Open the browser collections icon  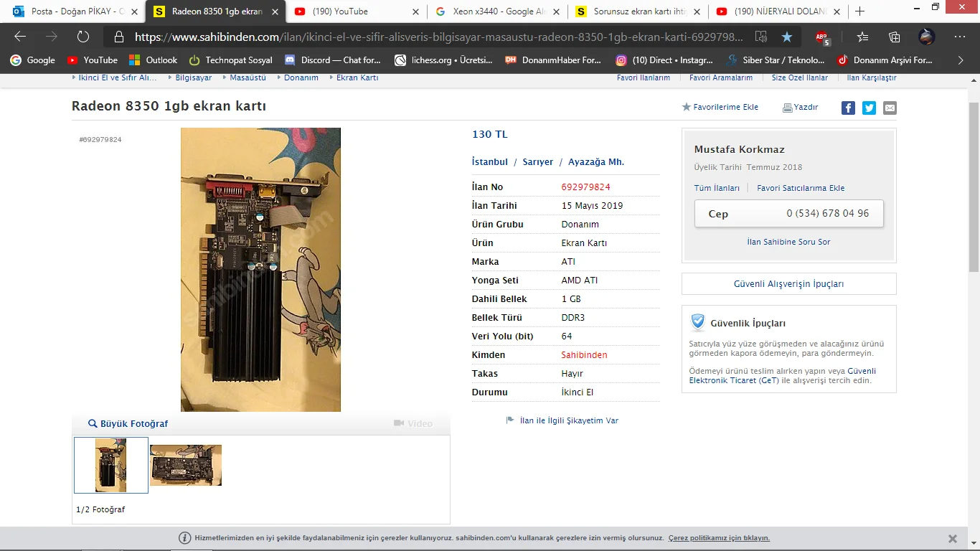894,37
